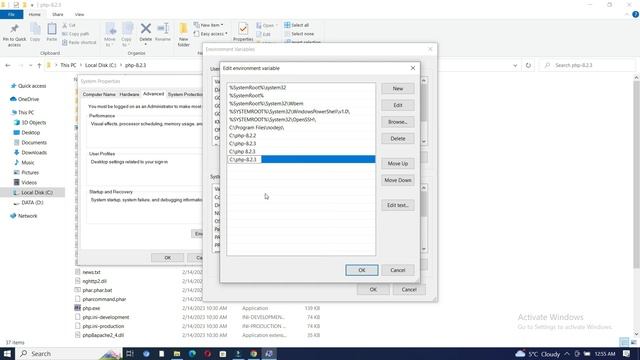Select the C:\php-8.2.2 path entry
The width and height of the screenshot is (640, 360).
tap(301, 136)
